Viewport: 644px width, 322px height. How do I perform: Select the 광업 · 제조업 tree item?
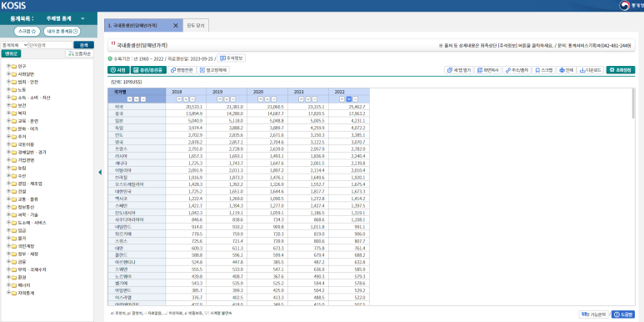tap(29, 184)
